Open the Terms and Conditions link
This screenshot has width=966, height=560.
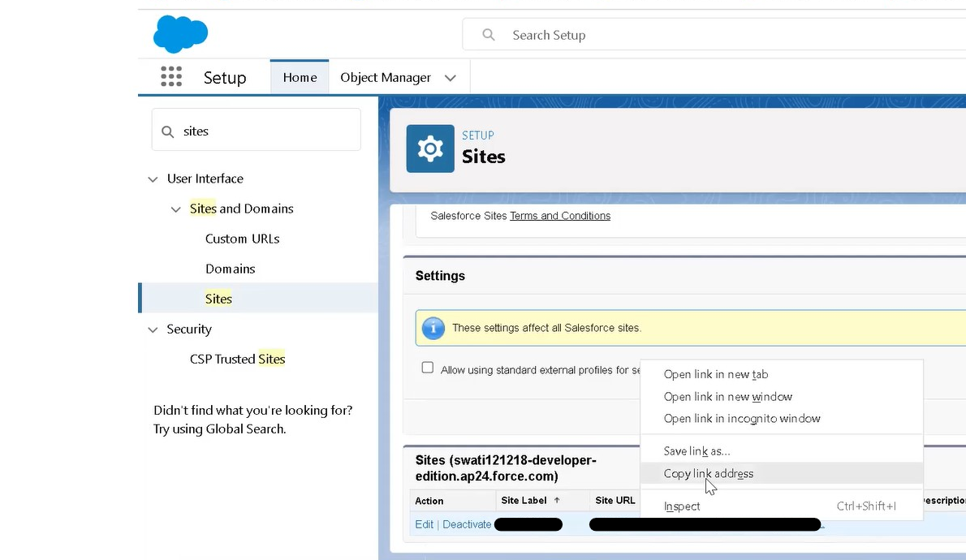[560, 216]
